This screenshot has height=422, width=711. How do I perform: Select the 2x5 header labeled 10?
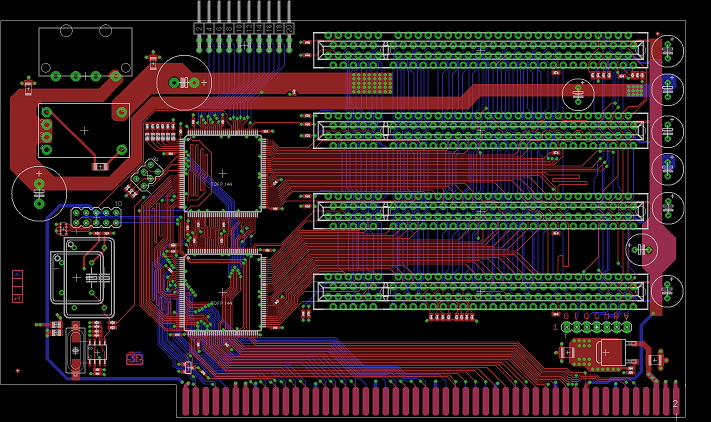pyautogui.click(x=96, y=218)
